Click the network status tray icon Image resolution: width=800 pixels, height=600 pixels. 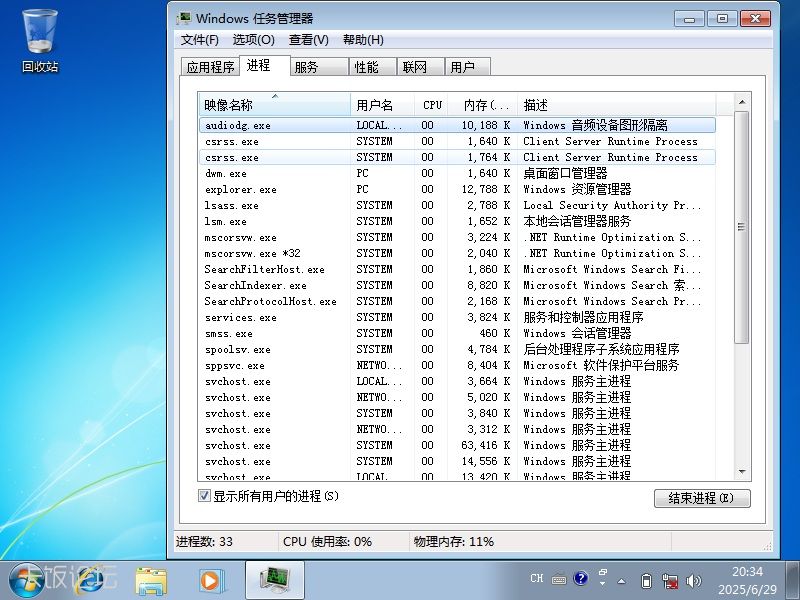[670, 581]
